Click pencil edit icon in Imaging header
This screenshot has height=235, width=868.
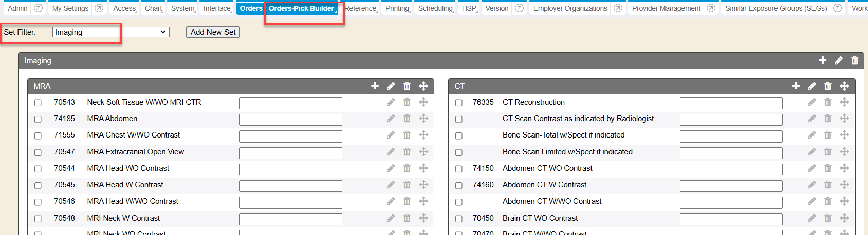838,61
